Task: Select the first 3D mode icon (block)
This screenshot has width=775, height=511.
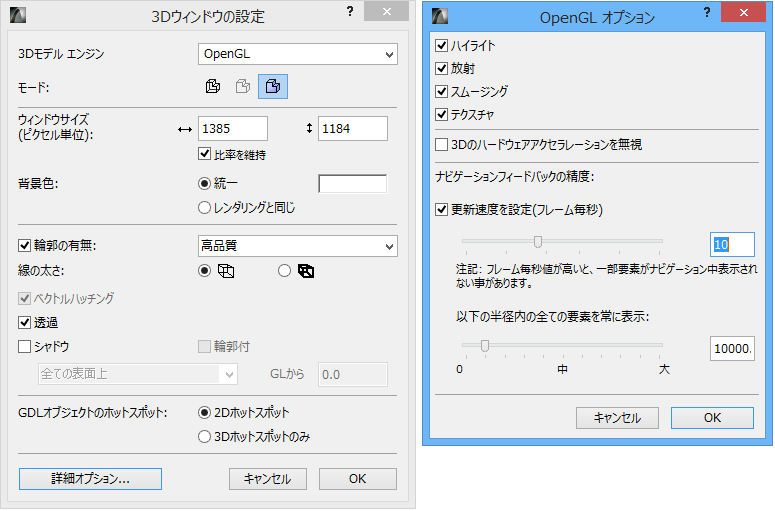Action: (x=213, y=86)
